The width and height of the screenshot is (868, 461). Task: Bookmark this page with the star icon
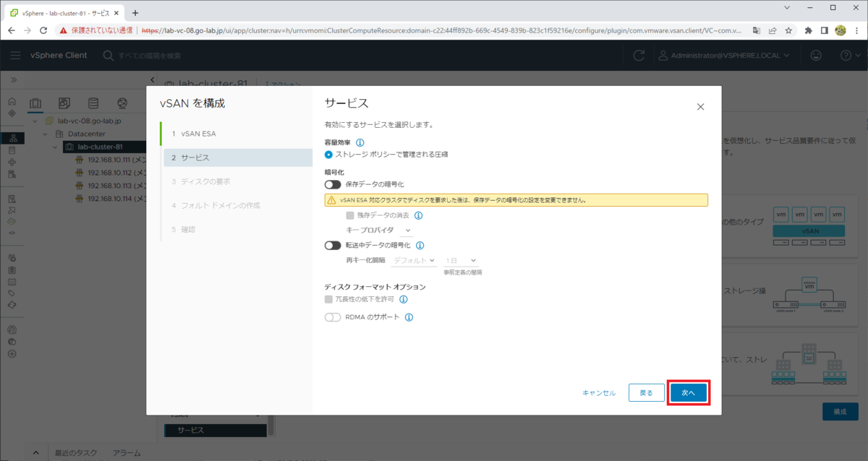coord(788,30)
